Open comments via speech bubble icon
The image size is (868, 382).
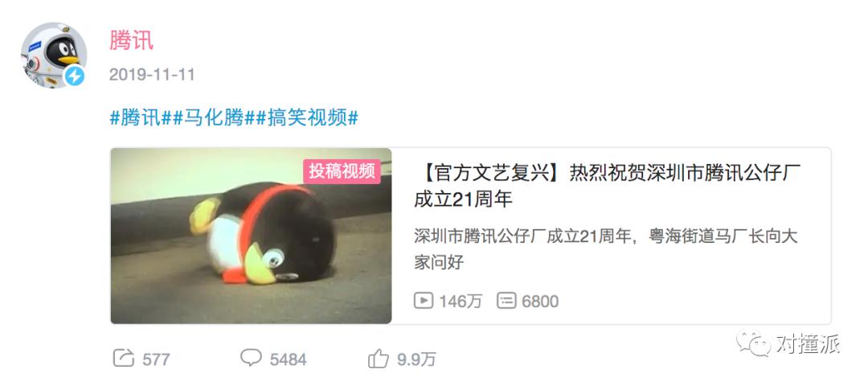(x=251, y=358)
